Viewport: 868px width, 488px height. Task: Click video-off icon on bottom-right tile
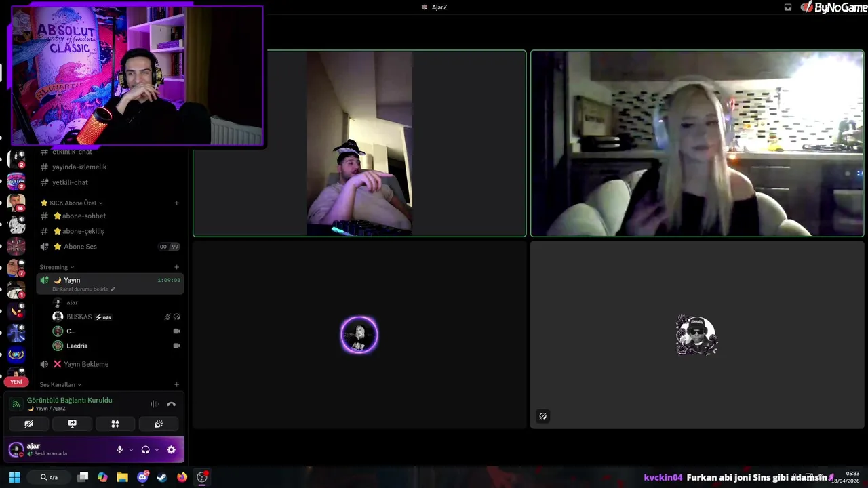[x=542, y=416]
